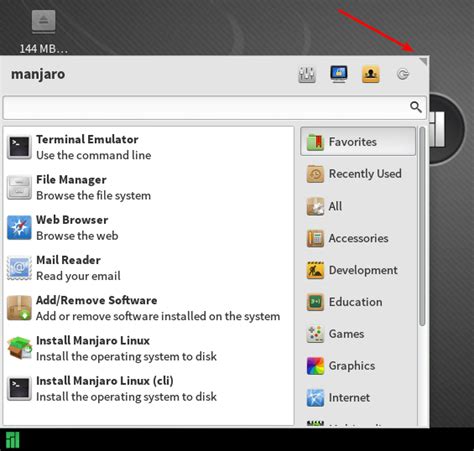Click the Graphics rainbow icon
Viewport: 474px width, 451px height.
(x=315, y=366)
